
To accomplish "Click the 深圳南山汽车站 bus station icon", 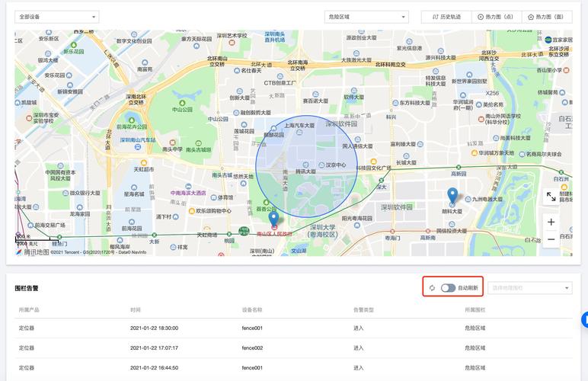I will [x=138, y=147].
